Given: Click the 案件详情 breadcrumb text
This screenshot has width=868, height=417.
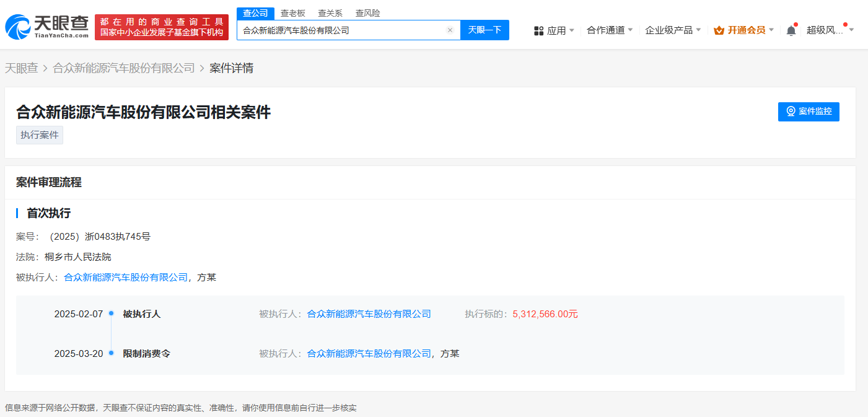Looking at the screenshot, I should click(x=231, y=68).
